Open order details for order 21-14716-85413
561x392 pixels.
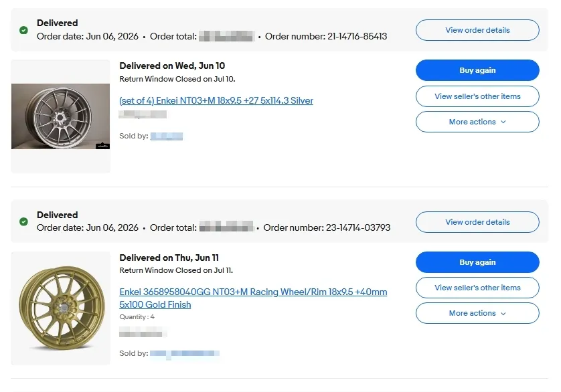(x=477, y=30)
